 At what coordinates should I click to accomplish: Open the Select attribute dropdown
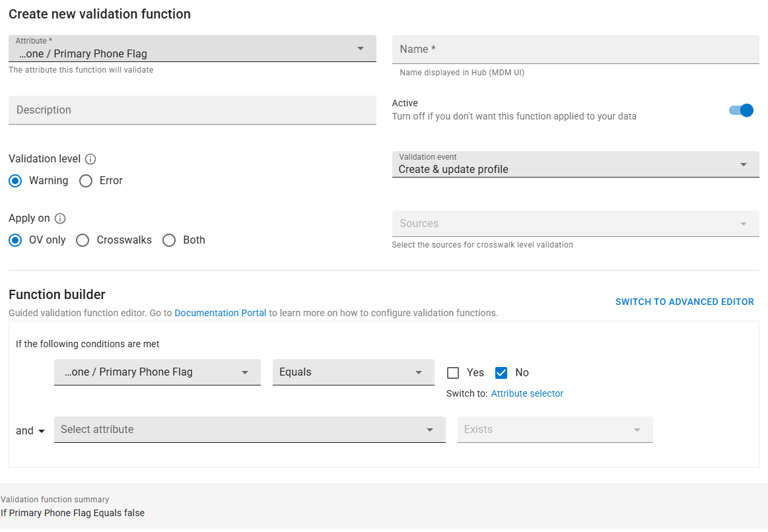(250, 430)
